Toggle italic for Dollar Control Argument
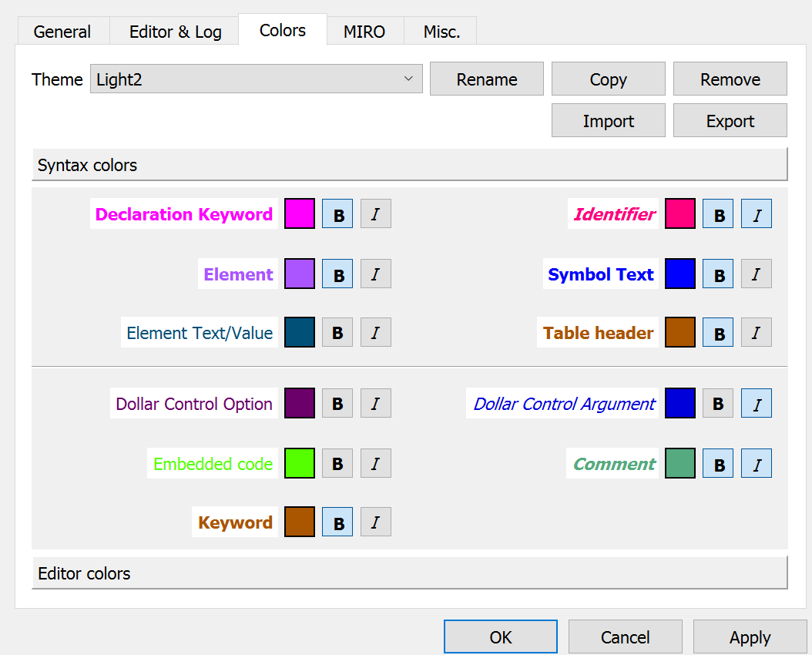This screenshot has width=812, height=655. click(x=757, y=404)
